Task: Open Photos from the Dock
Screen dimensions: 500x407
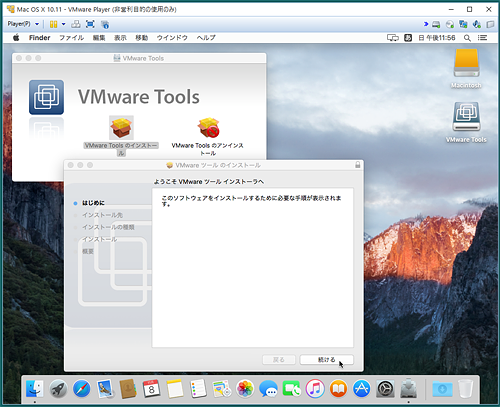Action: tap(245, 389)
